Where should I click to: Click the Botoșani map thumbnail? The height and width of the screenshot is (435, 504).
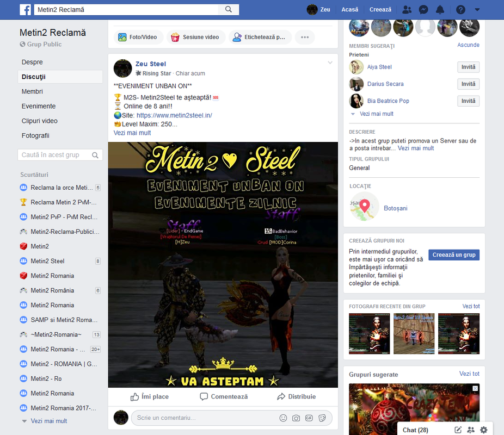tap(364, 207)
